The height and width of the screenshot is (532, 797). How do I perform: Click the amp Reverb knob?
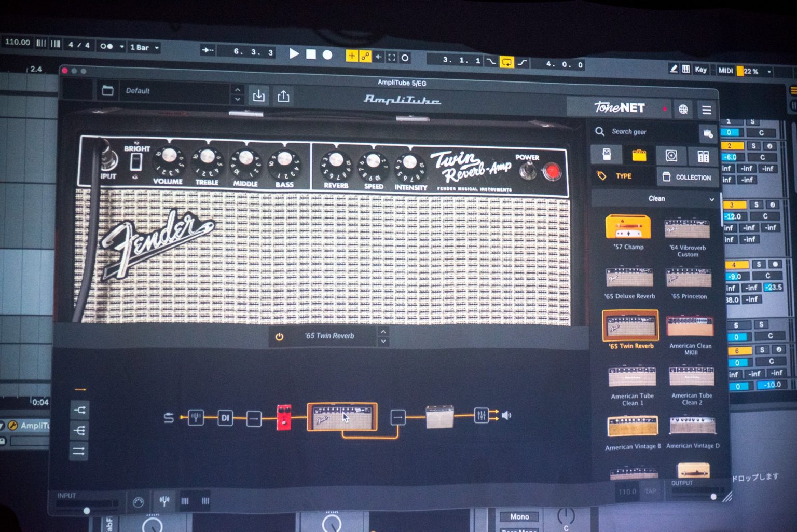(x=336, y=159)
